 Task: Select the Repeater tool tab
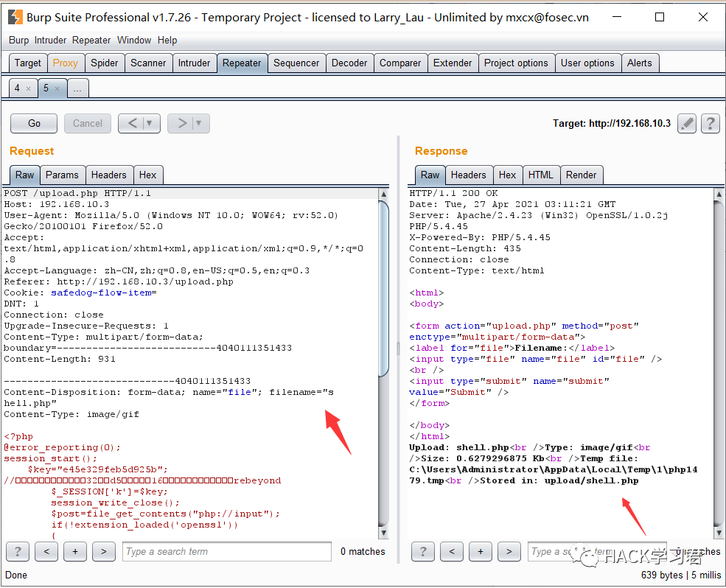[x=242, y=63]
